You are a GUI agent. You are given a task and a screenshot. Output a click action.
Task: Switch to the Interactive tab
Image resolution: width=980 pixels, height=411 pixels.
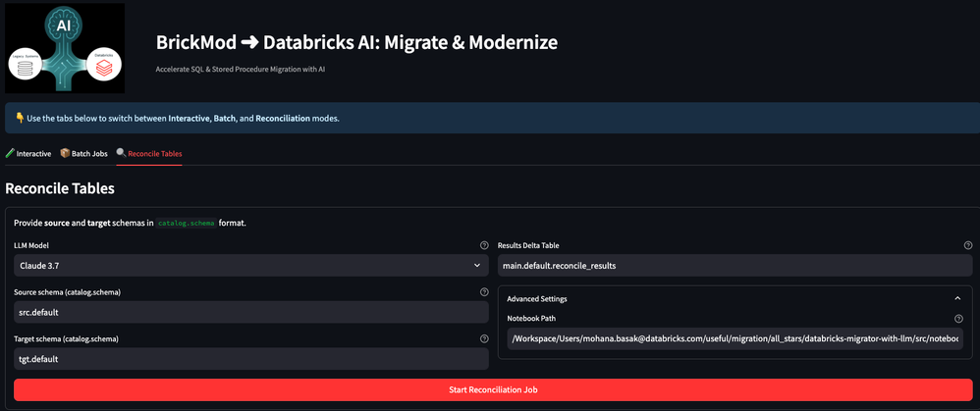pos(28,154)
